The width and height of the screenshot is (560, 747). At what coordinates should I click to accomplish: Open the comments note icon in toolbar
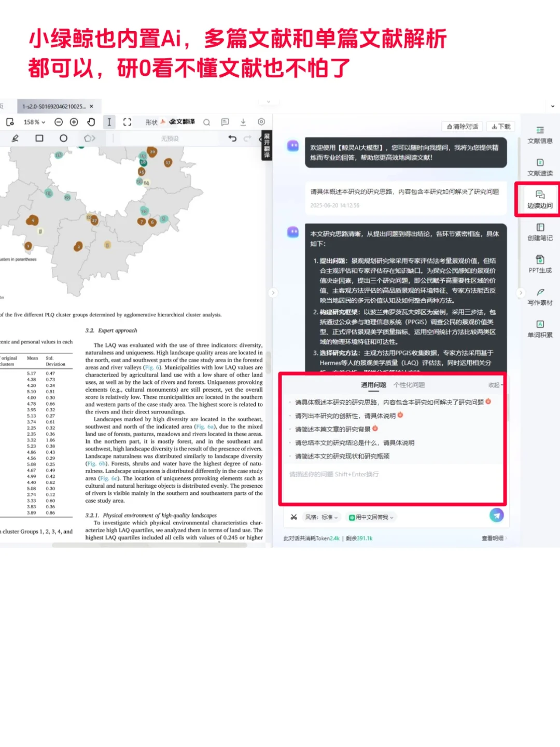pos(225,122)
